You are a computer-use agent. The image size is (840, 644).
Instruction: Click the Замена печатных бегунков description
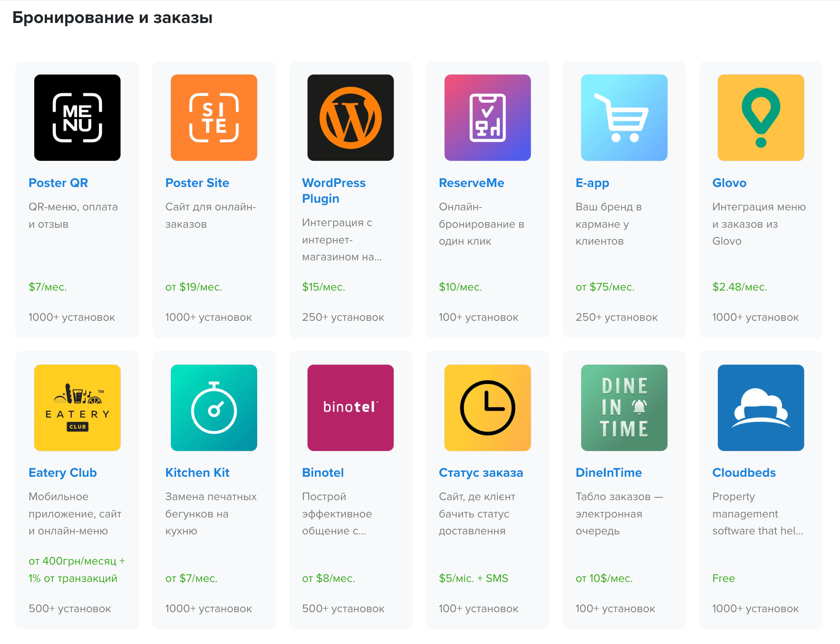pyautogui.click(x=211, y=514)
